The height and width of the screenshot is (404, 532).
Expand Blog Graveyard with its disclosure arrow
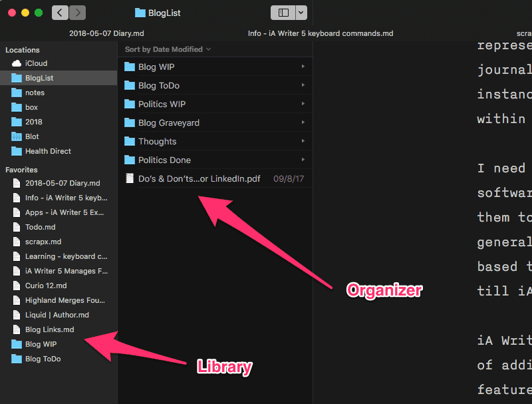[x=303, y=122]
